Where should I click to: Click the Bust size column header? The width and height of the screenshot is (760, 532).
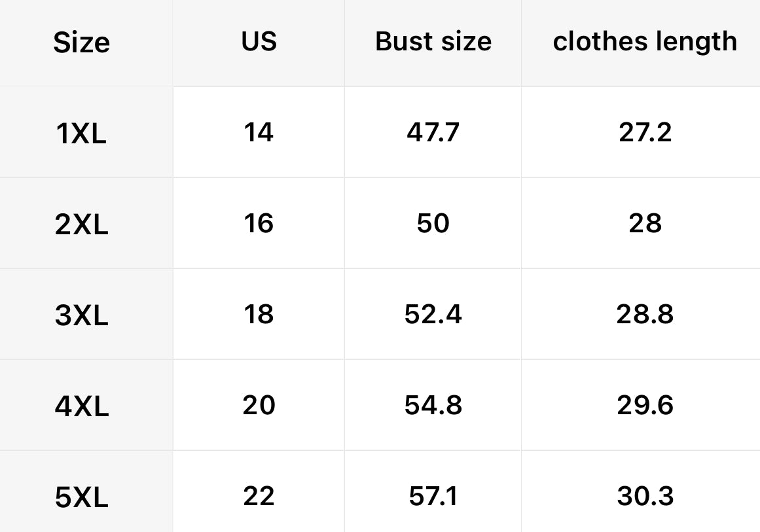tap(433, 42)
